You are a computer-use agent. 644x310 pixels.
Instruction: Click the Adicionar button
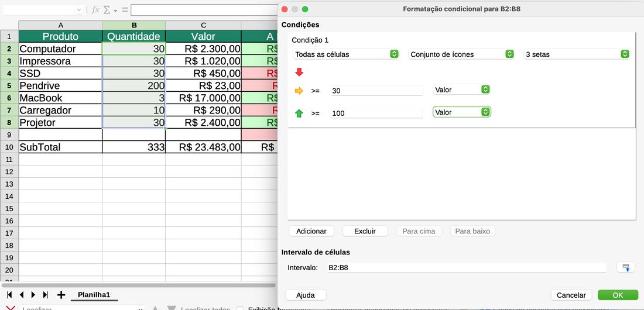click(311, 231)
